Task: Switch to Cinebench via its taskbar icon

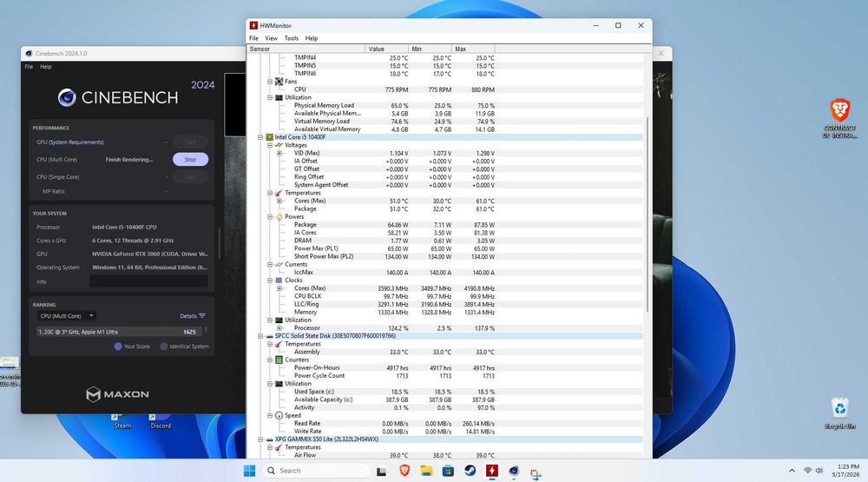Action: pos(514,471)
